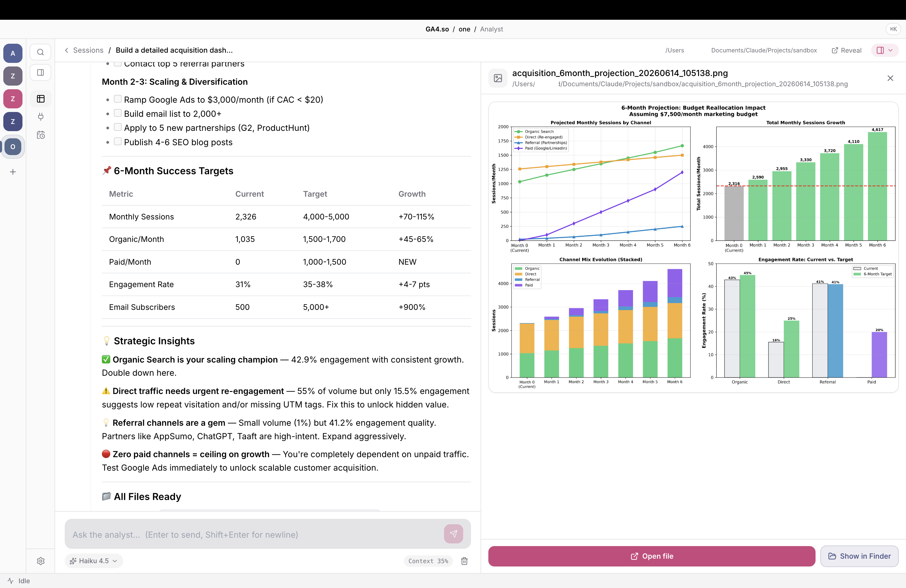906x588 pixels.
Task: Tick 'Publish 4-6 SEO blog posts' checkbox
Action: coord(118,142)
